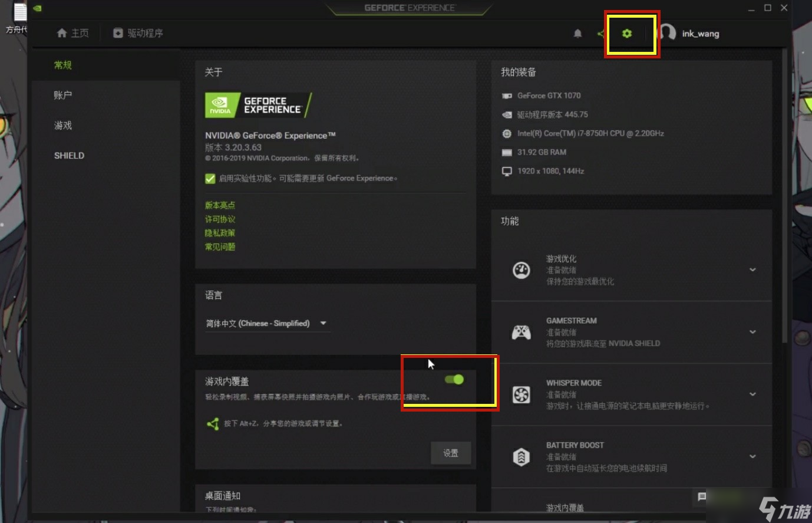
Task: Click the WHISPER MODE fan icon
Action: pyautogui.click(x=521, y=394)
